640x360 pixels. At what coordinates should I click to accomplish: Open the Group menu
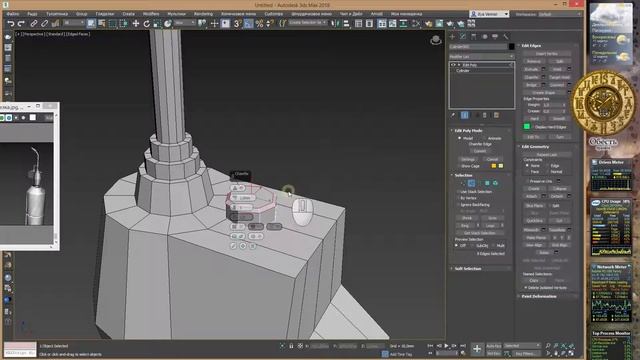tap(82, 14)
